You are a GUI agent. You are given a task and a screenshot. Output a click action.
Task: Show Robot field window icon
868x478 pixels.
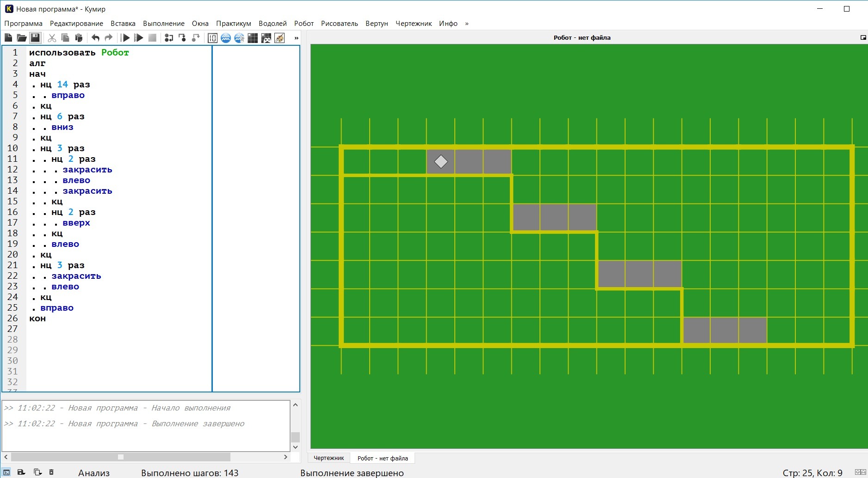click(x=253, y=38)
